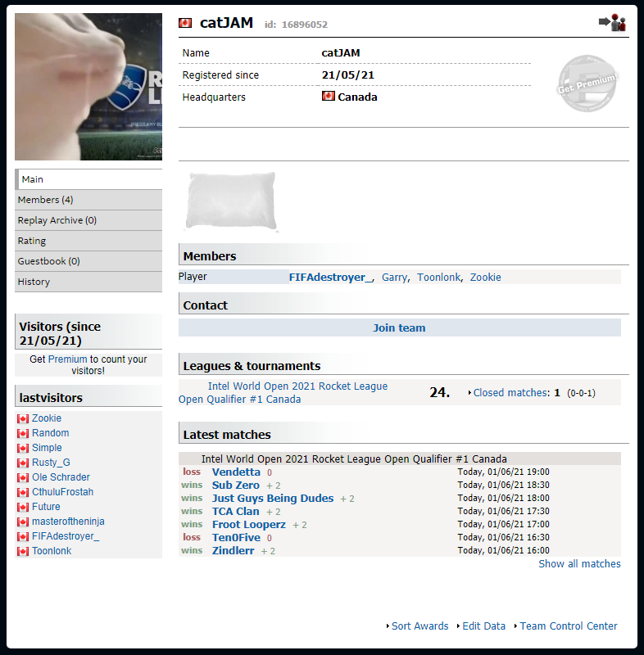Image resolution: width=644 pixels, height=655 pixels.
Task: Open member FIFAdestroyer_ in Members section
Action: point(331,277)
